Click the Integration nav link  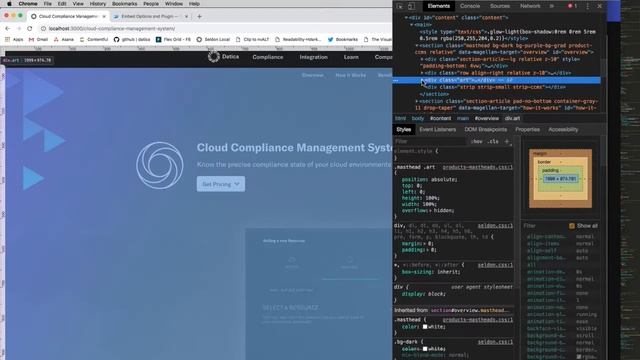click(x=313, y=57)
